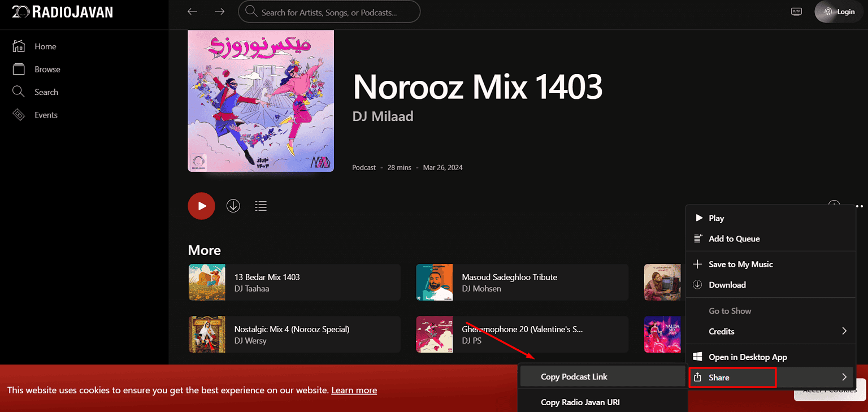Click the red play button
Viewport: 868px width, 412px height.
click(201, 206)
